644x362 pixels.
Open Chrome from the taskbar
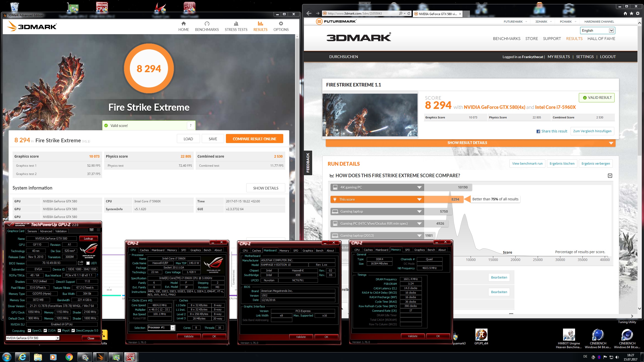click(x=69, y=357)
